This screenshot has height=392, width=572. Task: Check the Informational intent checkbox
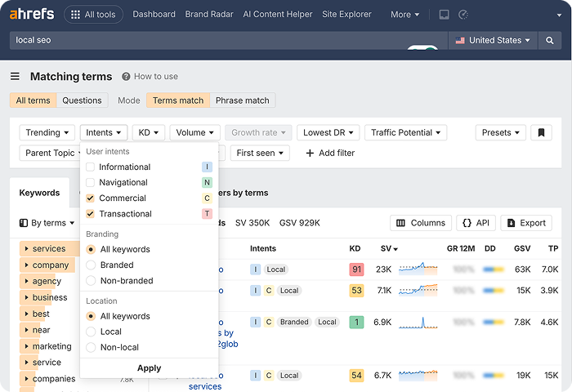pyautogui.click(x=91, y=167)
